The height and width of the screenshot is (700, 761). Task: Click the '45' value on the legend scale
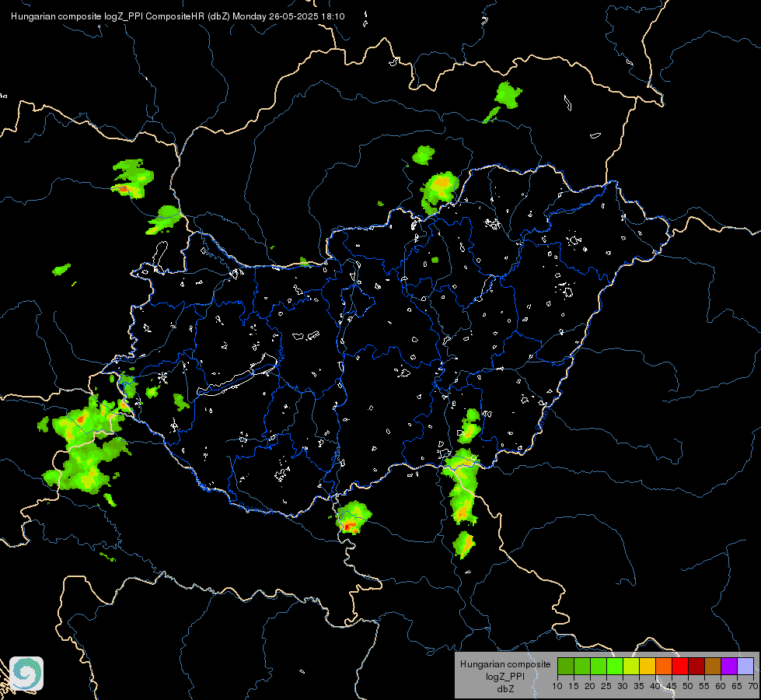pyautogui.click(x=671, y=687)
